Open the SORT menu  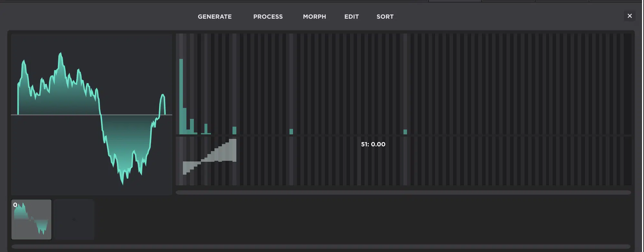coord(385,17)
